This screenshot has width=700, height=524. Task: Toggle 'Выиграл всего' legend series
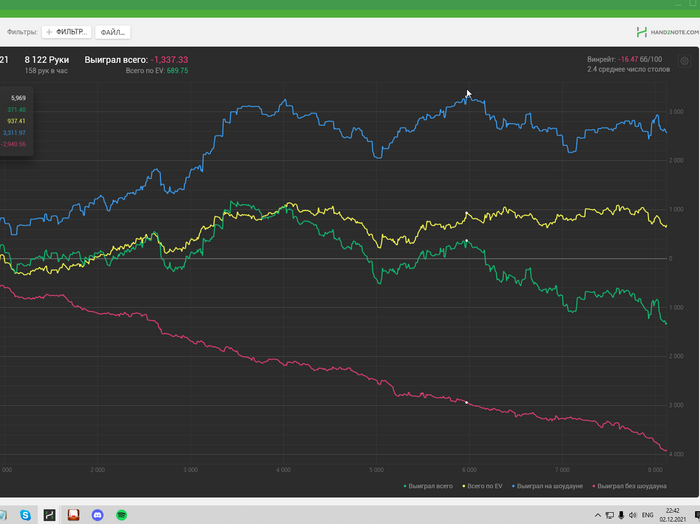coord(428,486)
